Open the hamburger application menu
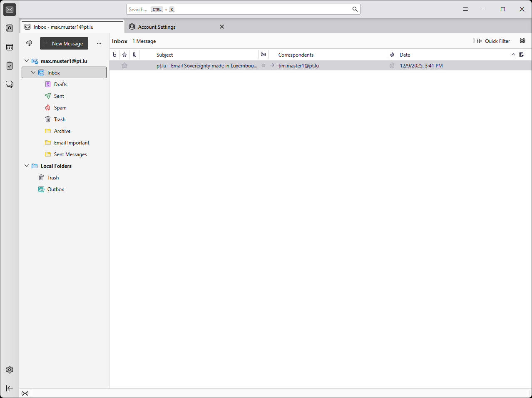The width and height of the screenshot is (532, 398). [x=465, y=9]
